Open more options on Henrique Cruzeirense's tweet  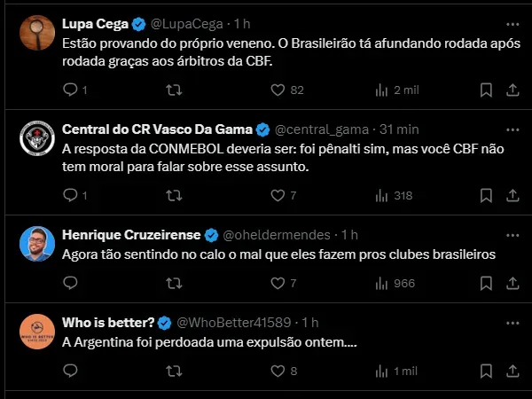point(512,235)
